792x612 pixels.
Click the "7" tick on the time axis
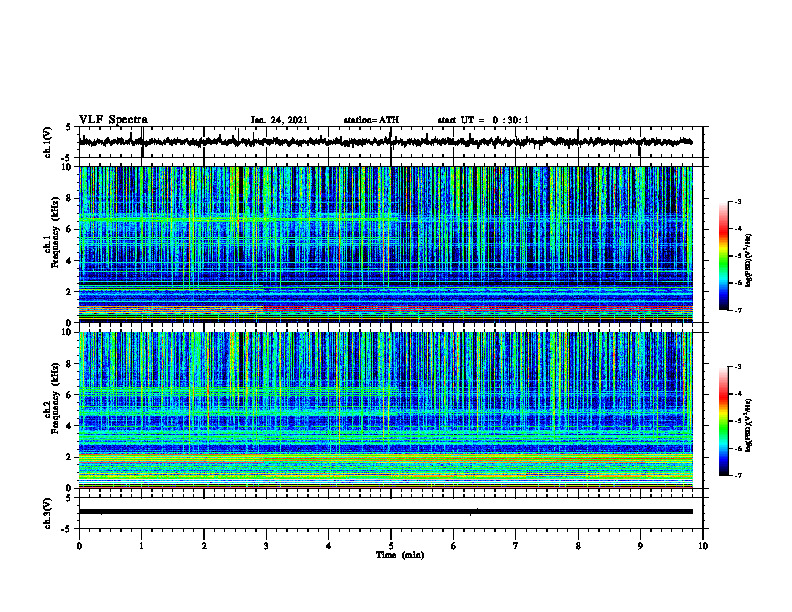coord(516,546)
